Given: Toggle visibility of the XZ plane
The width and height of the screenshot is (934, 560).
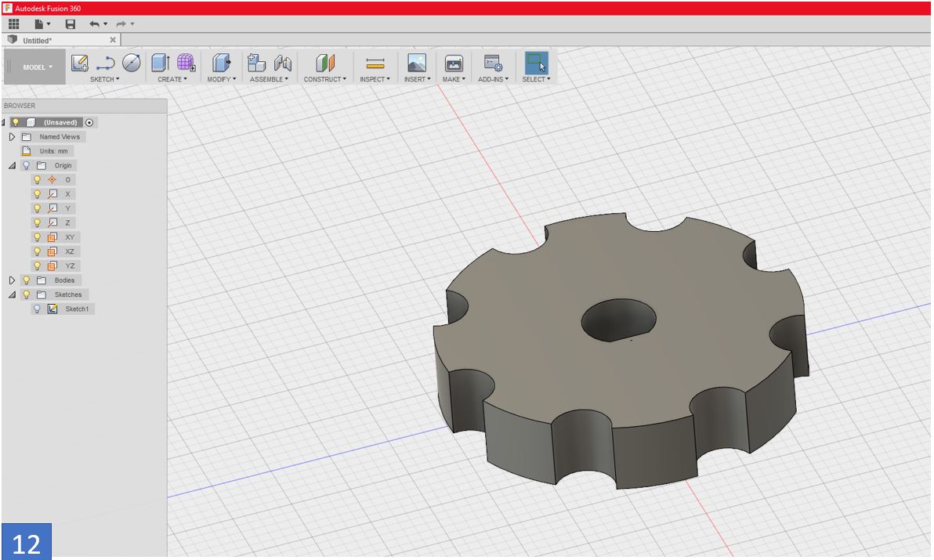Looking at the screenshot, I should (37, 251).
